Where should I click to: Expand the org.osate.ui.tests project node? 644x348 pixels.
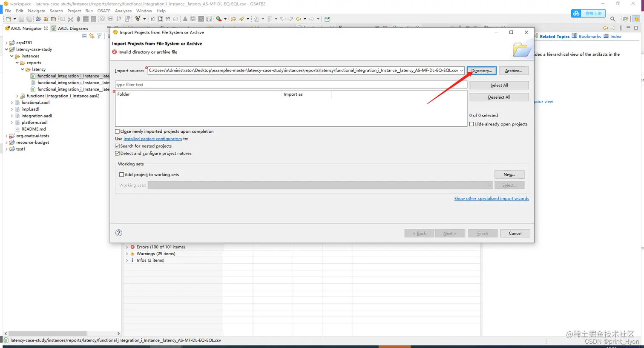pos(6,136)
